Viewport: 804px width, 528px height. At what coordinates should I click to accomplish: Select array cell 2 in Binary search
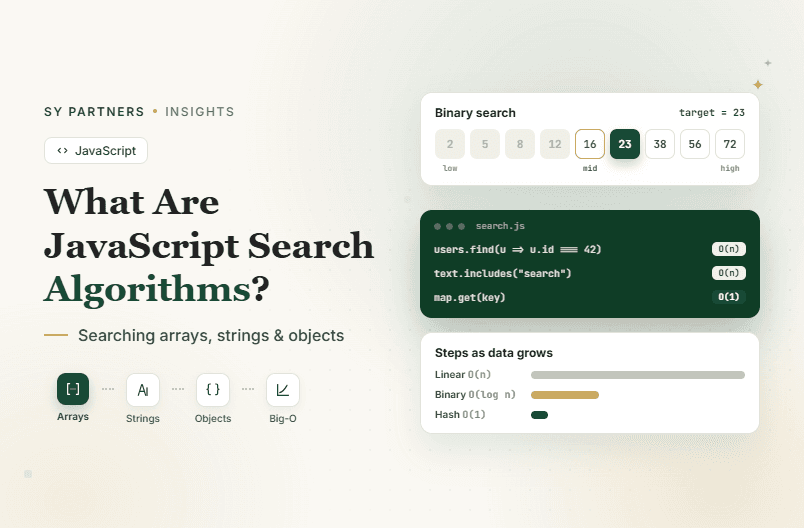point(450,144)
